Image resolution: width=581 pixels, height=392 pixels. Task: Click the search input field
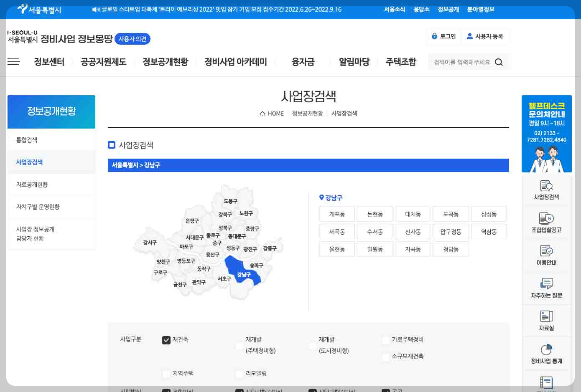tap(461, 62)
